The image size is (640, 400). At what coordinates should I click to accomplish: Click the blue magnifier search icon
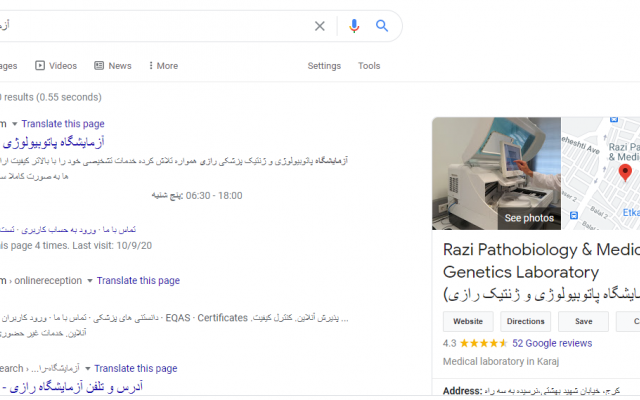click(382, 26)
